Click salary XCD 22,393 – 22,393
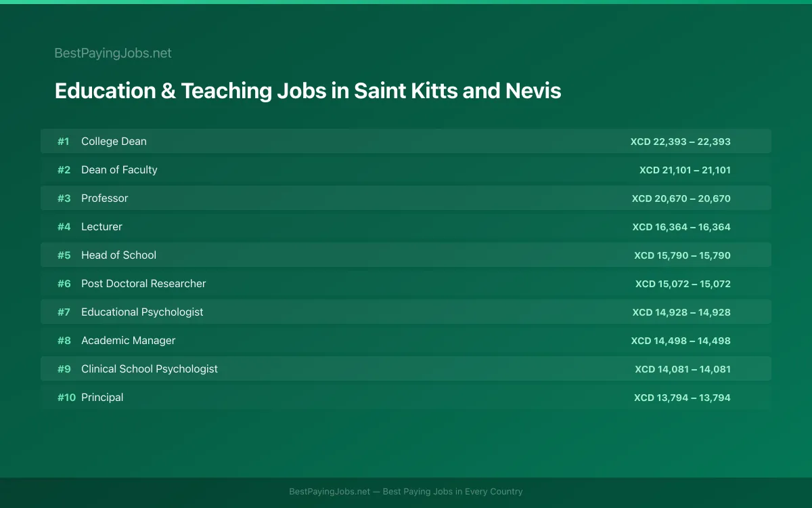This screenshot has height=508, width=812. (x=681, y=142)
